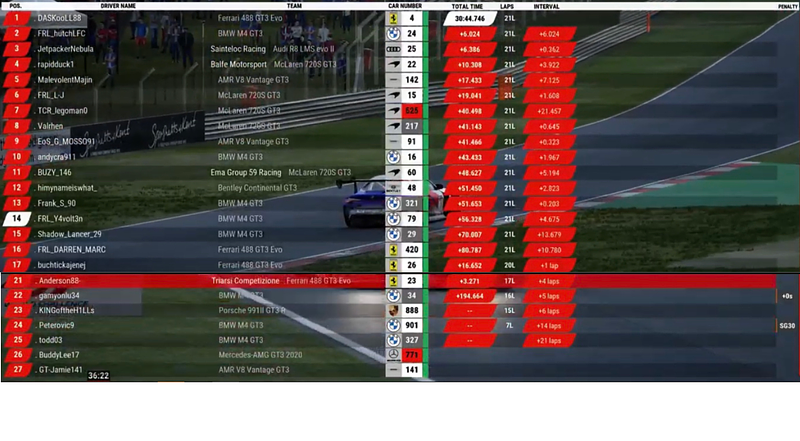Click the Aston Martin logo beside number 141
Viewport: 800px width, 441px height.
pyautogui.click(x=393, y=370)
